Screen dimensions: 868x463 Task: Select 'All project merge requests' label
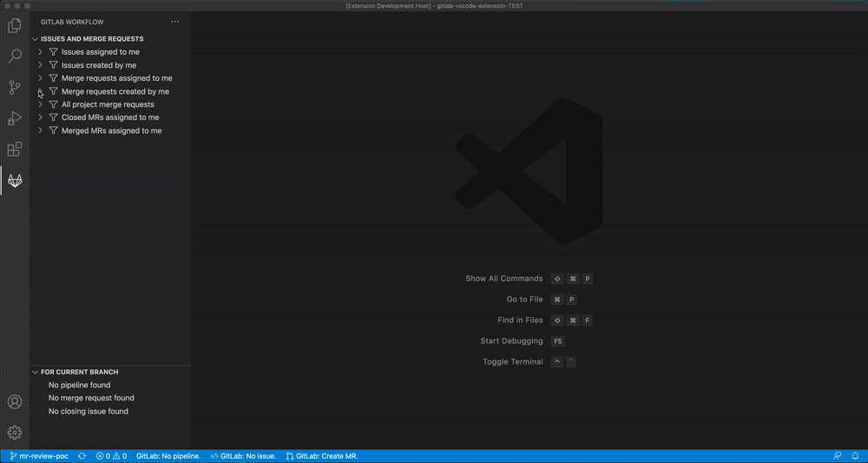click(108, 104)
